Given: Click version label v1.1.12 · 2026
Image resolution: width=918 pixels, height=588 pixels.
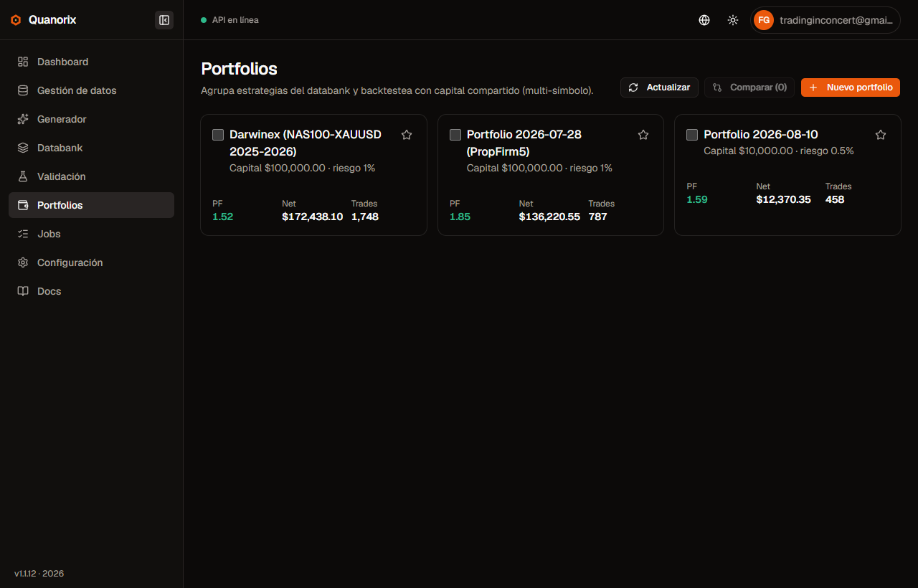Looking at the screenshot, I should [39, 574].
